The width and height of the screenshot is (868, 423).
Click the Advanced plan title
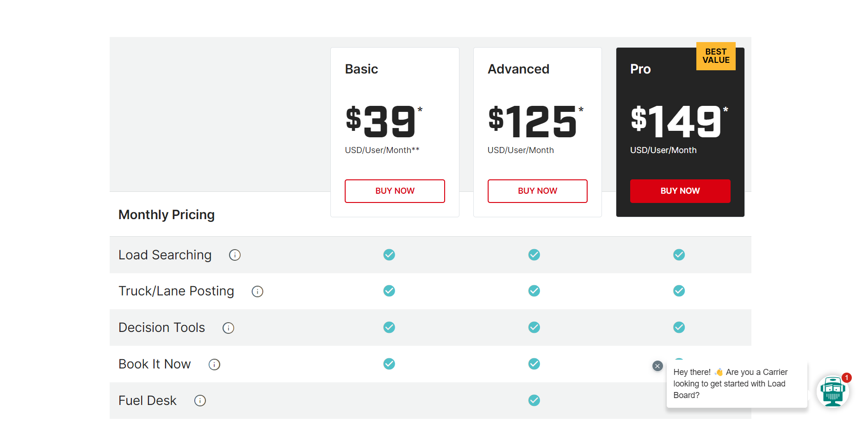click(x=518, y=69)
